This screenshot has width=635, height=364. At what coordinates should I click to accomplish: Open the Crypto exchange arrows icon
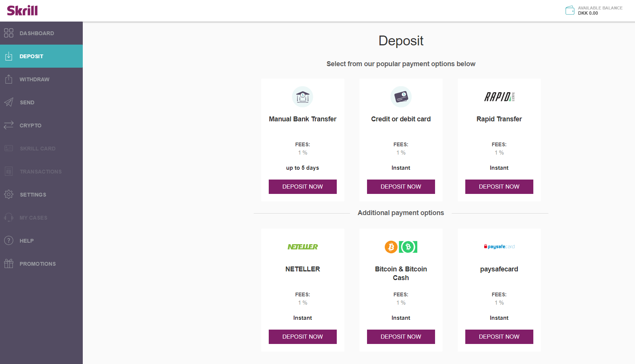[x=9, y=125]
